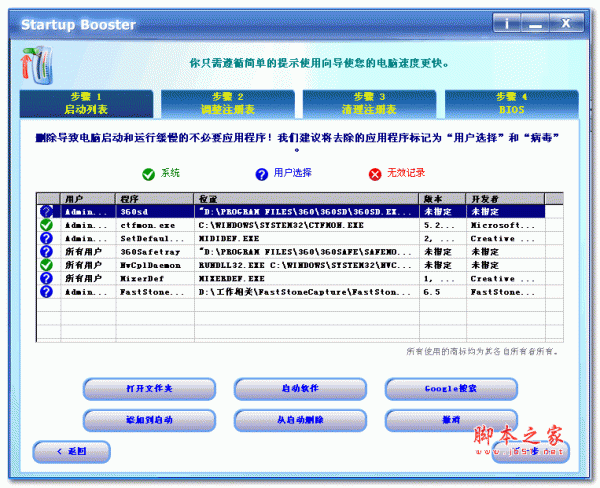Screen dimensions: 600x488
Task: Click the C:\WINDOWS\SYSTEM32\CTFMON.EXE path cell
Action: click(307, 225)
